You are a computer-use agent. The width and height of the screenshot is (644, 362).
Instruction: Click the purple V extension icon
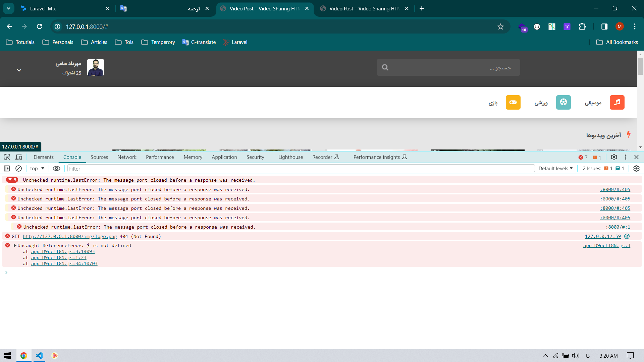pos(567,26)
